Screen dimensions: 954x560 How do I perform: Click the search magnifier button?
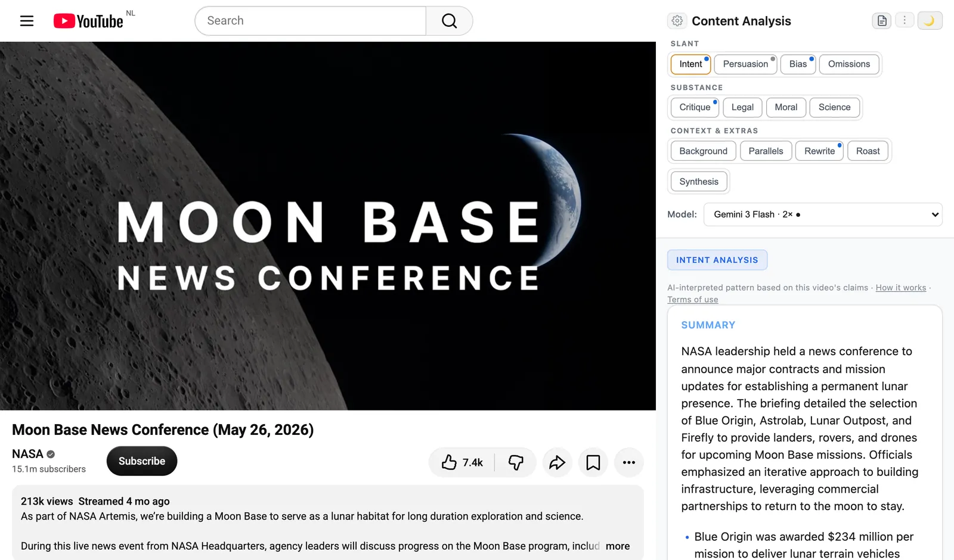click(450, 21)
